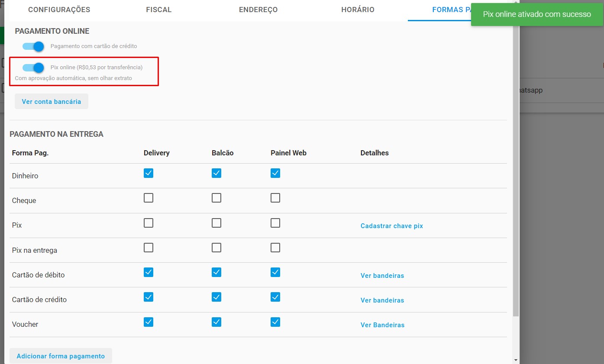The height and width of the screenshot is (364, 604).
Task: Enable Cheque for Balcão
Action: [x=216, y=198]
